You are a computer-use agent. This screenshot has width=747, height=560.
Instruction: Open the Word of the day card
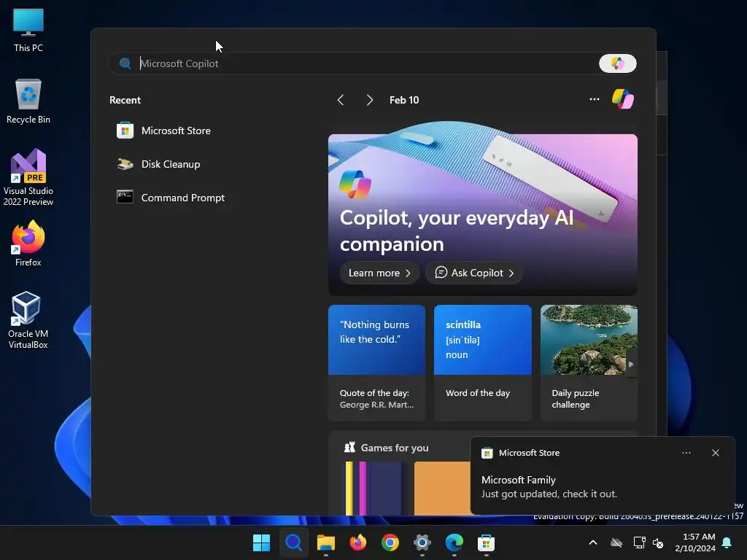[483, 363]
